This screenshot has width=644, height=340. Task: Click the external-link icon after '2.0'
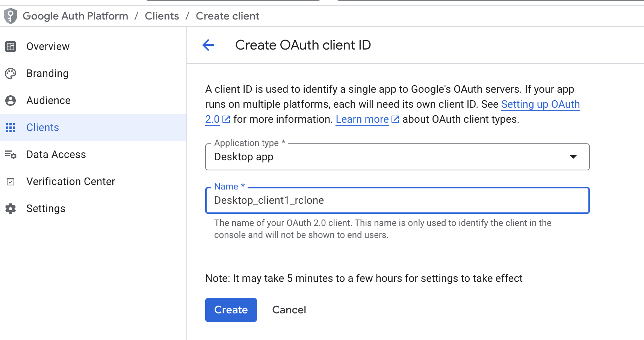coord(226,119)
